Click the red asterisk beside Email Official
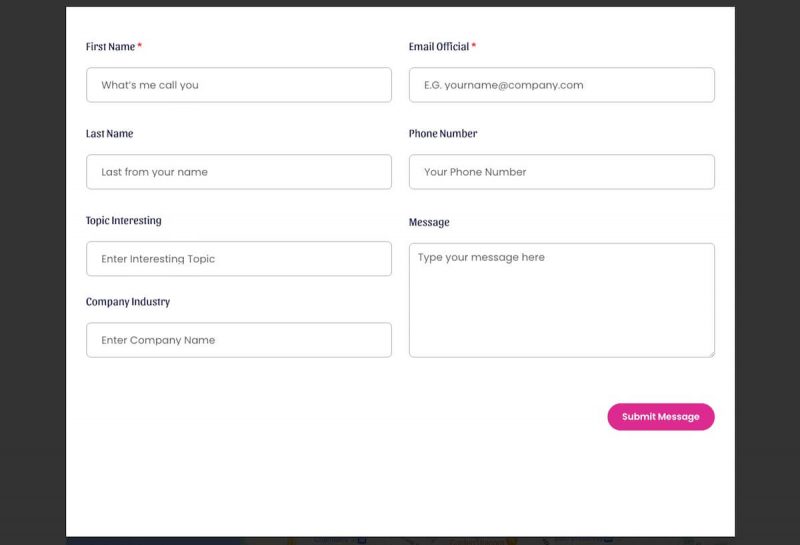The height and width of the screenshot is (545, 800). tap(474, 46)
